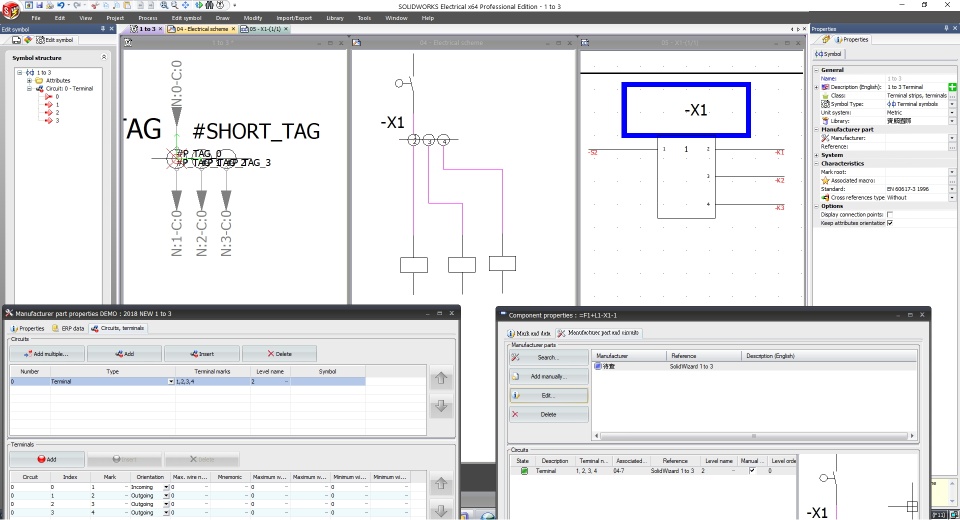
Task: Expand the Attributes tree node
Action: 28,81
